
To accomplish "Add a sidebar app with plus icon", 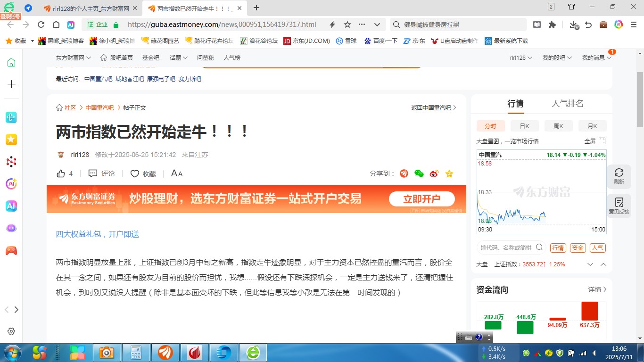I will 11,84.
